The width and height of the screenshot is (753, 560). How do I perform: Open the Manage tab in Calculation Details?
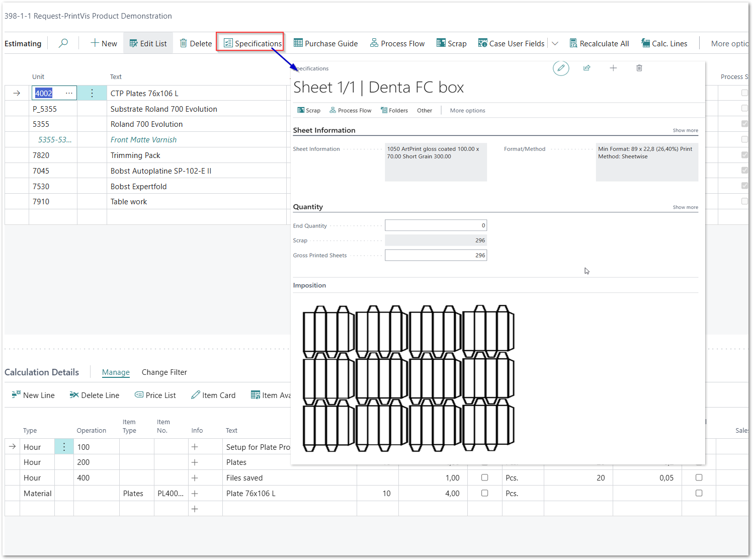tap(116, 372)
